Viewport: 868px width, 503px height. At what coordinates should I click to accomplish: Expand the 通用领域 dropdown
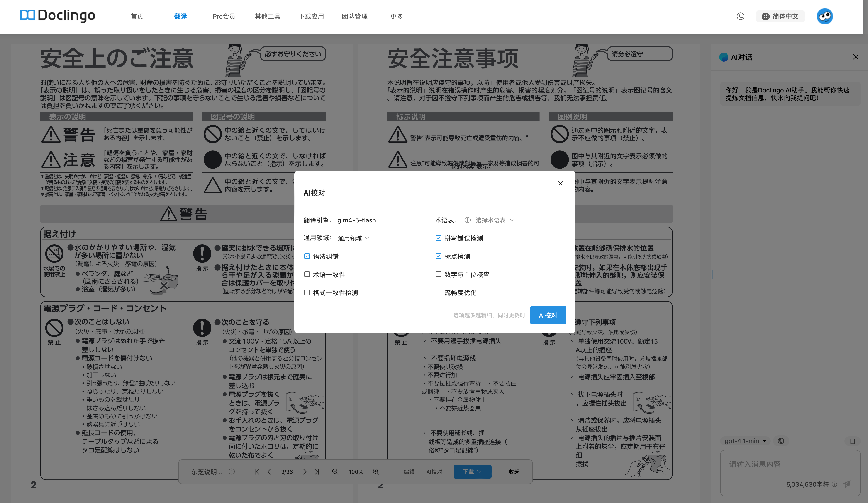(354, 238)
